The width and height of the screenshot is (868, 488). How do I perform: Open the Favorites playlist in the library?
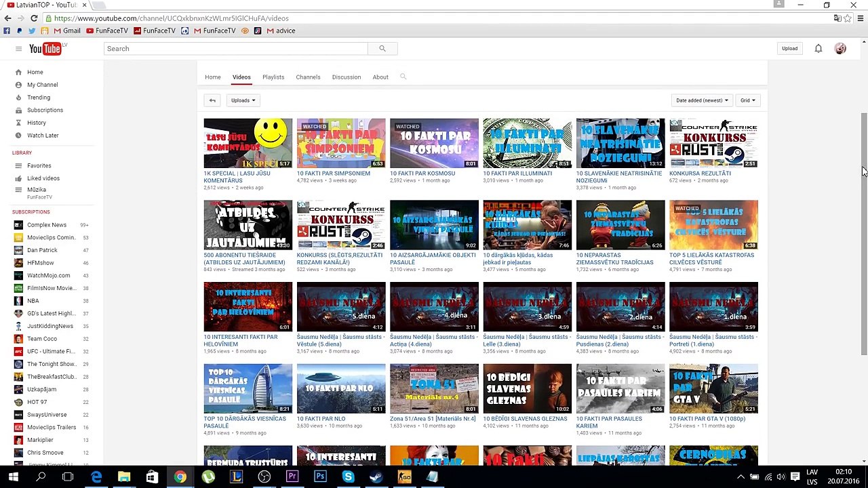click(x=39, y=165)
